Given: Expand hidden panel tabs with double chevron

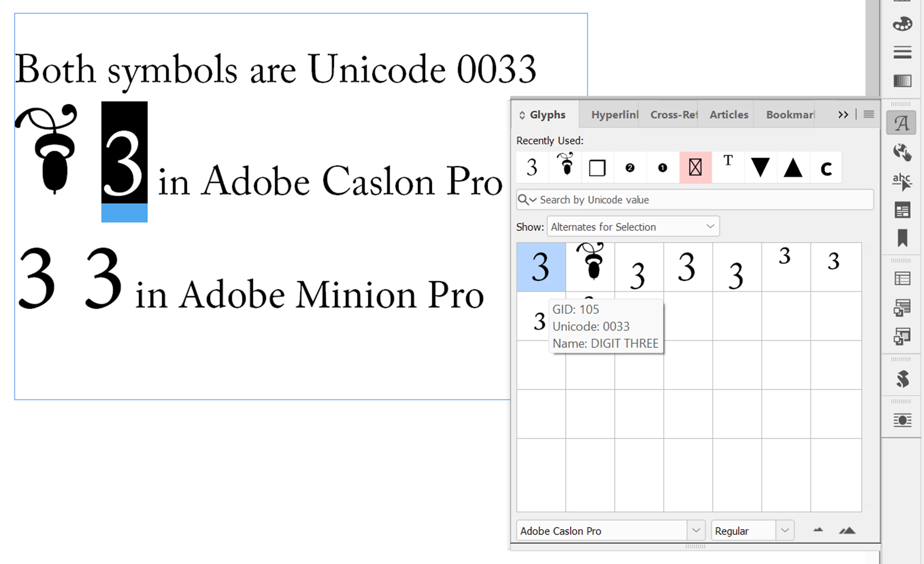Looking at the screenshot, I should pyautogui.click(x=843, y=114).
